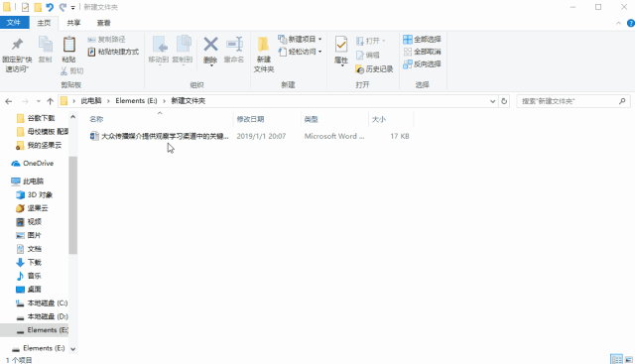Screen dimensions: 635x364
Task: Open the Open (打开) ribbon dropdown
Action: pyautogui.click(x=370, y=41)
